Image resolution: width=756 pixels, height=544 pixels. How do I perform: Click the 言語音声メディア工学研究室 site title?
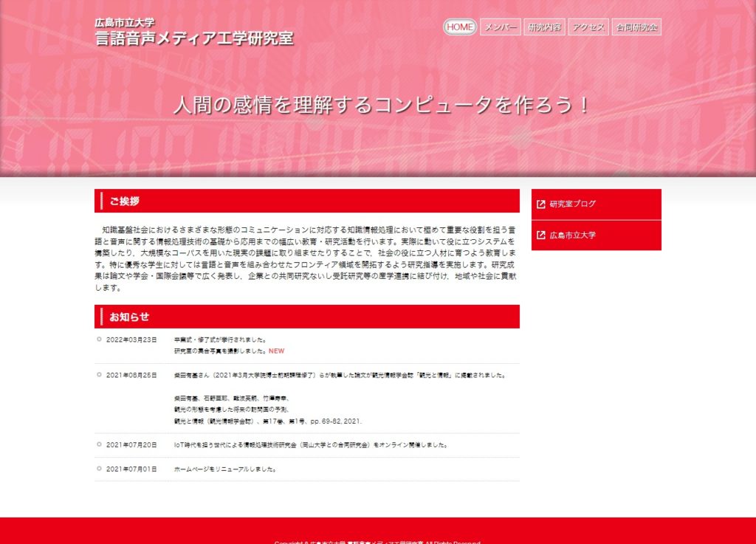(x=194, y=39)
